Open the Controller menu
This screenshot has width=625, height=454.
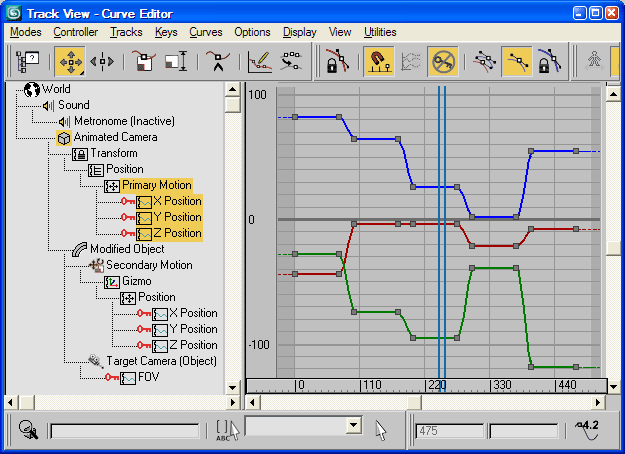[75, 32]
